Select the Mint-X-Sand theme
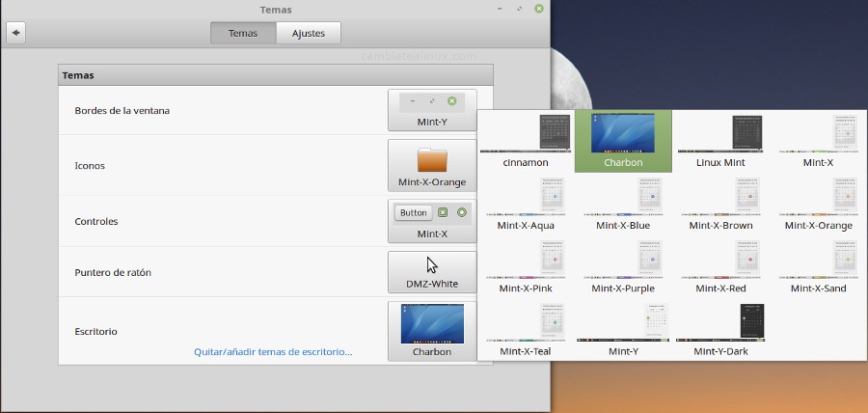This screenshot has width=868, height=413. coord(818,266)
